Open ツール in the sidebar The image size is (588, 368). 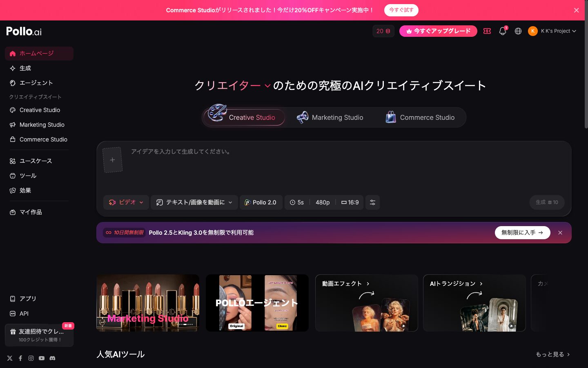(39, 176)
